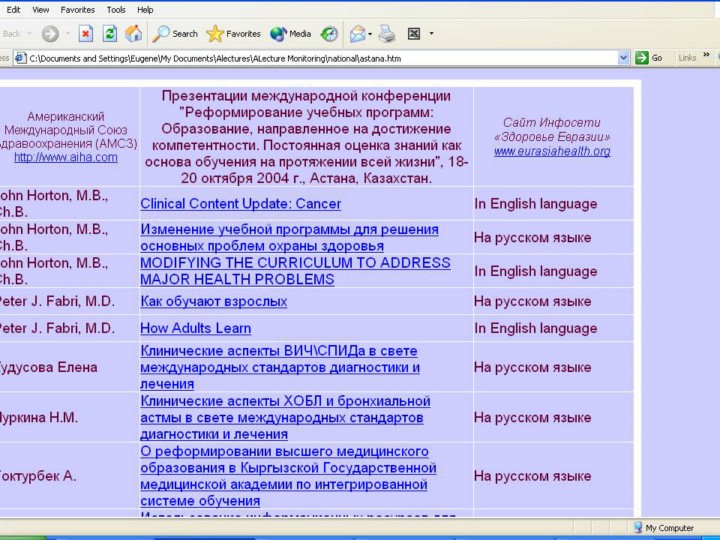
Task: Open the View menu
Action: point(40,9)
